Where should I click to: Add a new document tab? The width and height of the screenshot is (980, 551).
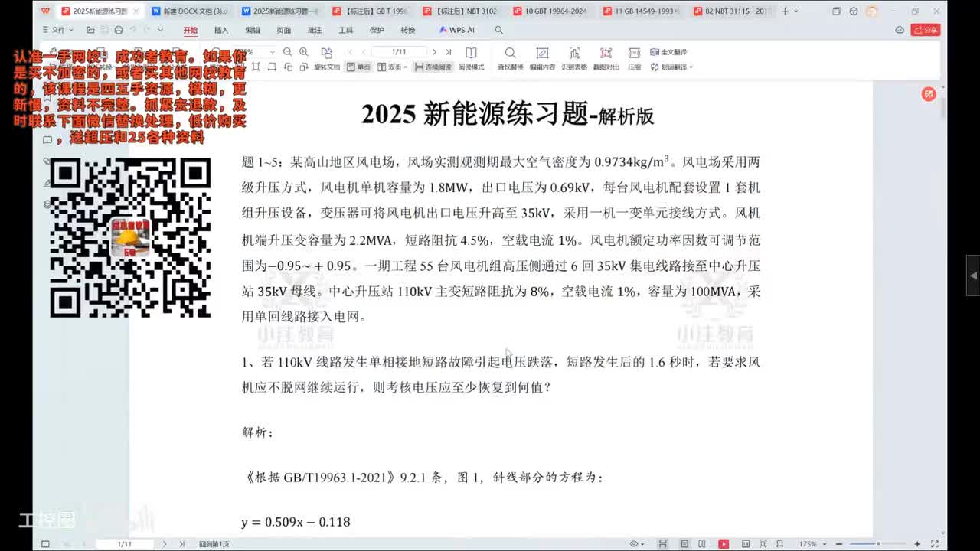pos(785,11)
